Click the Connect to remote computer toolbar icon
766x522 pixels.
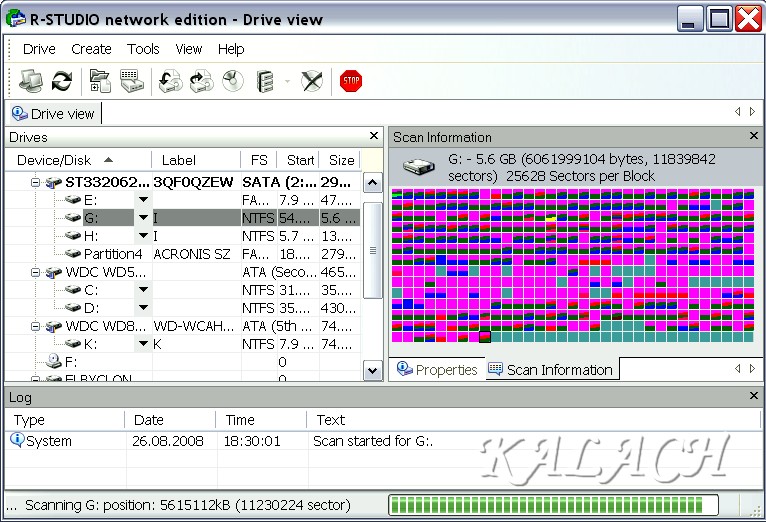click(30, 81)
